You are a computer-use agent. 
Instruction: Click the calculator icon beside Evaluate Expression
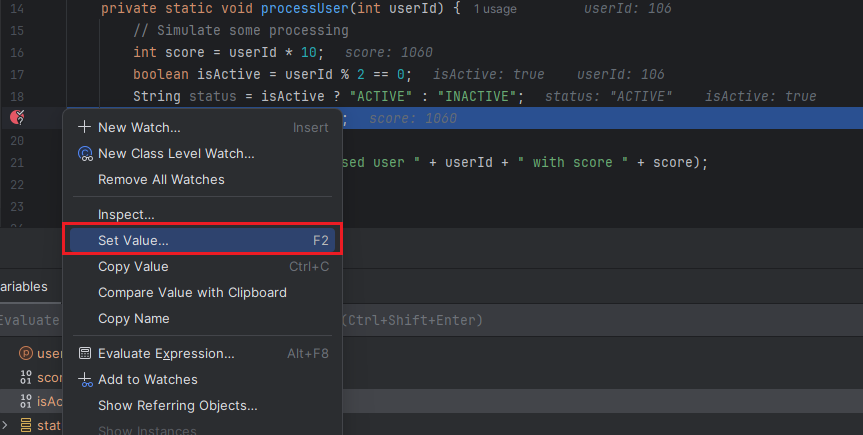pos(85,353)
